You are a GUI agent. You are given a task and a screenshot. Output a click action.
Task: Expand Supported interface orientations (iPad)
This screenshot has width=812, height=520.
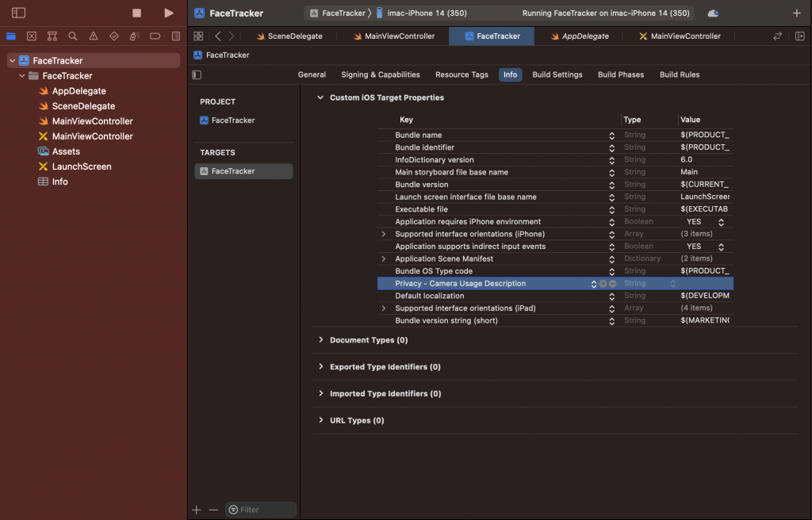(x=384, y=308)
